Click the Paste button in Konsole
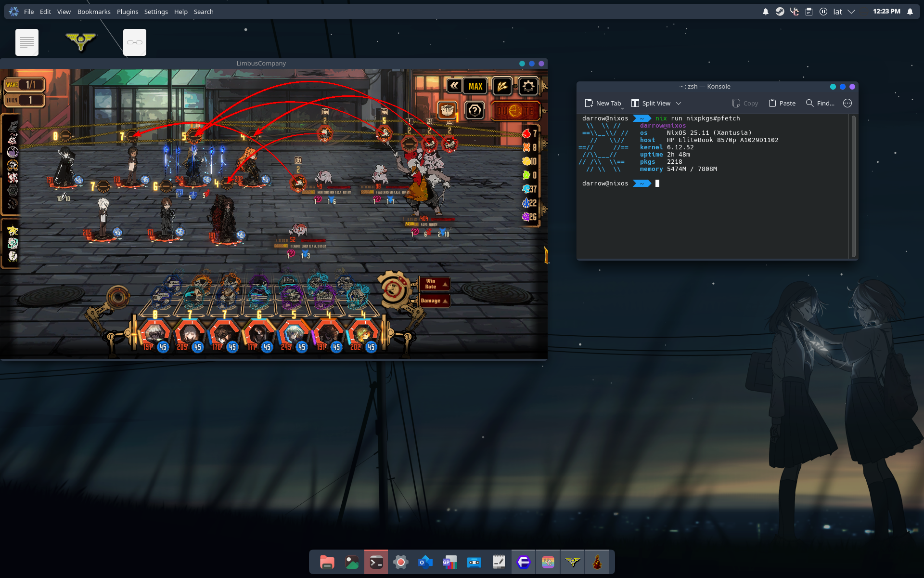 [782, 104]
